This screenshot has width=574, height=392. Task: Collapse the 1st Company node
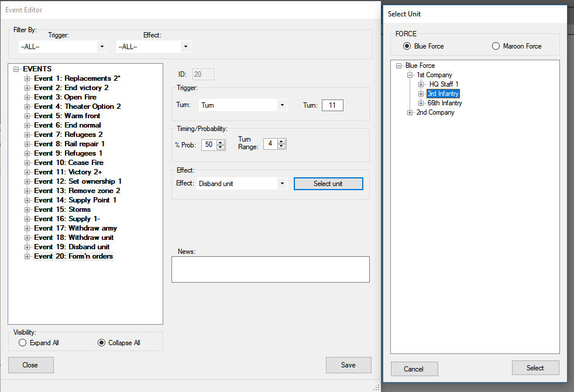410,75
